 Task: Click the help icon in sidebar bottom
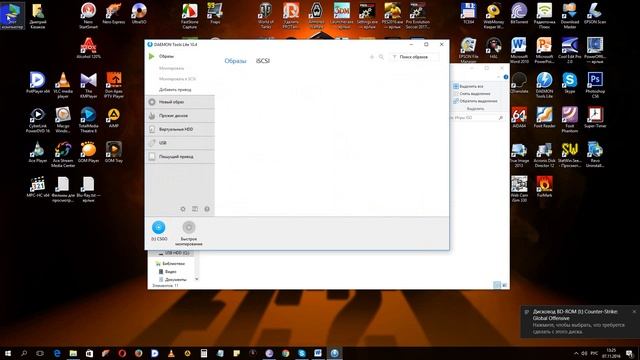[207, 209]
